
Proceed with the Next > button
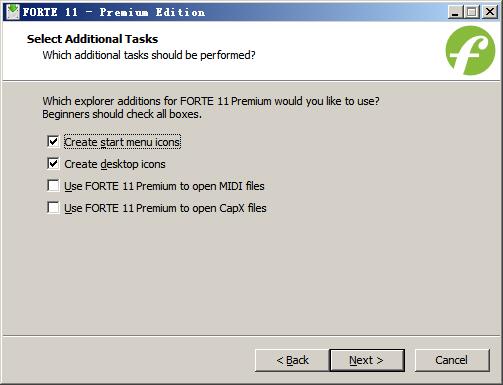click(x=367, y=360)
